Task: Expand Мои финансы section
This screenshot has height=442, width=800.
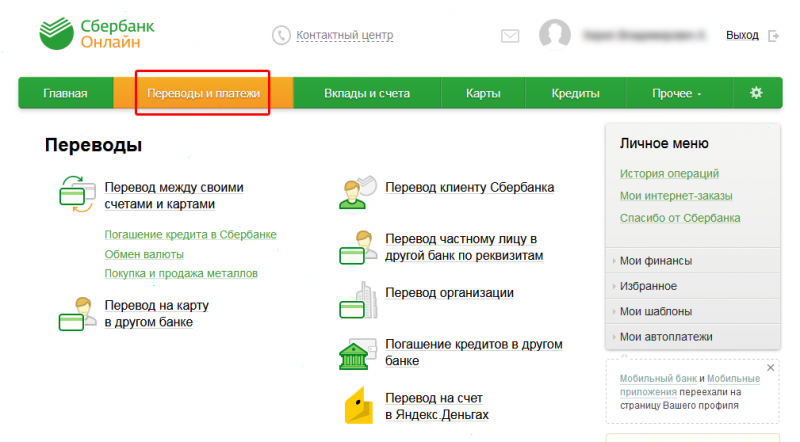Action: tap(693, 261)
